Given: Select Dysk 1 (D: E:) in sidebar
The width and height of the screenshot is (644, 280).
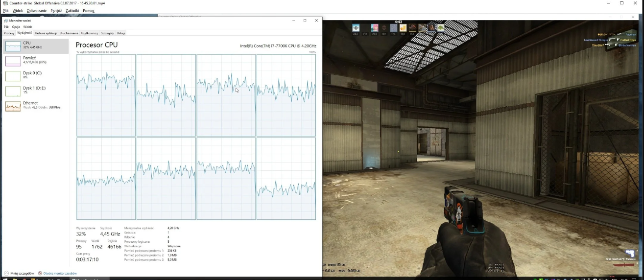Looking at the screenshot, I should [x=36, y=91].
